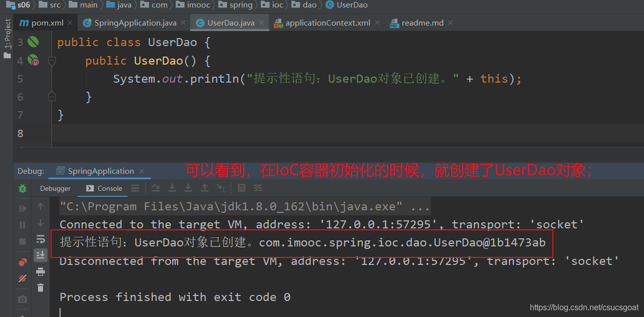644x317 pixels.
Task: Close the pom.xml tab
Action: click(x=70, y=23)
